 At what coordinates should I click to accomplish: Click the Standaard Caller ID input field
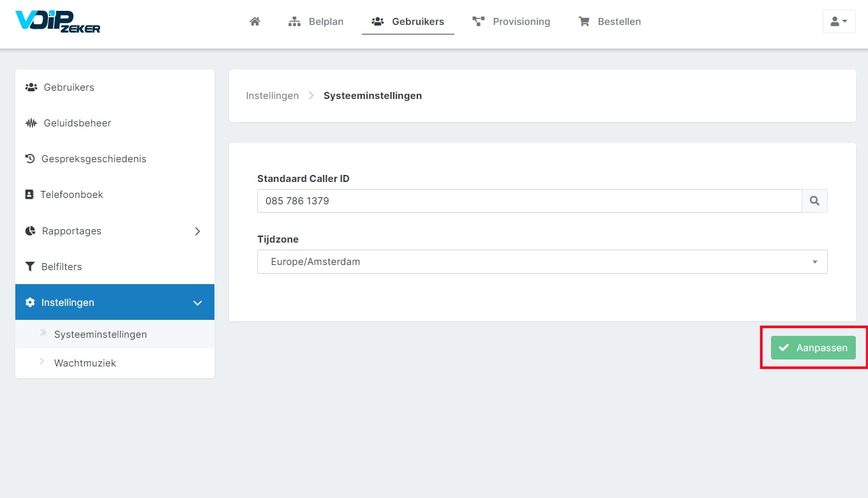click(530, 200)
